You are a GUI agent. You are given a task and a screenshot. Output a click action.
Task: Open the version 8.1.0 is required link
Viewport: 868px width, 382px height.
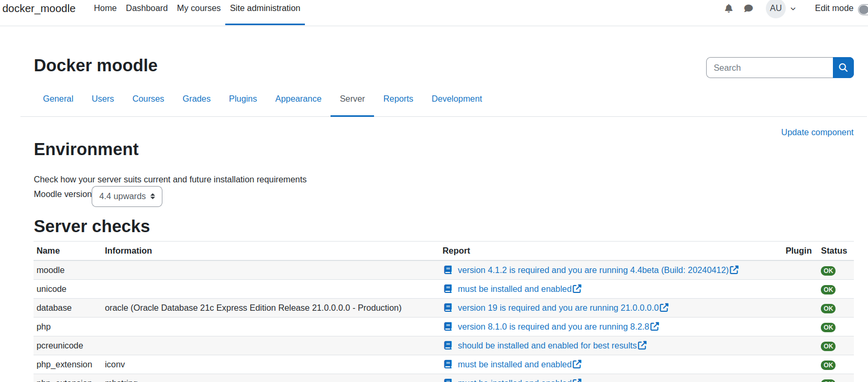coord(554,326)
